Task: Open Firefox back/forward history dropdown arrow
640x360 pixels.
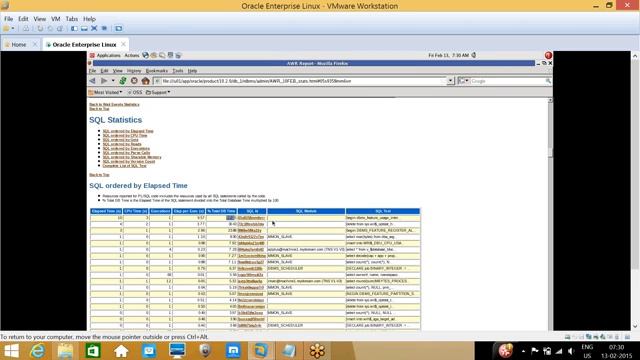Action: coord(113,81)
